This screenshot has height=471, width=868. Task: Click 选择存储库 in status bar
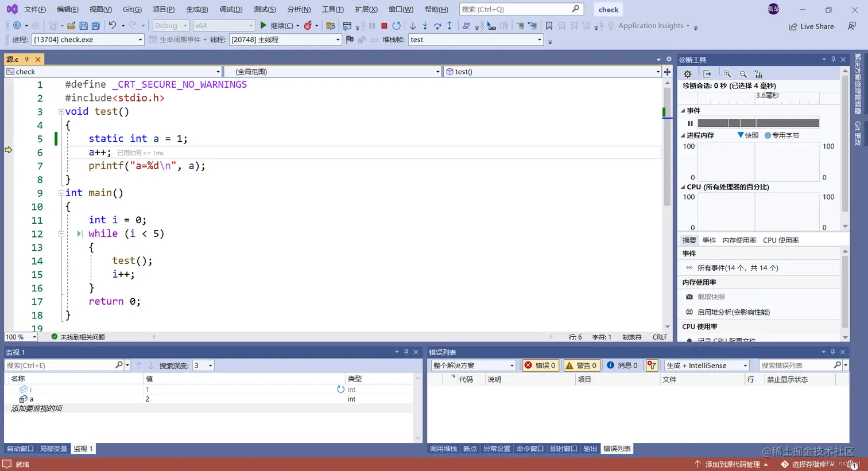coord(809,464)
